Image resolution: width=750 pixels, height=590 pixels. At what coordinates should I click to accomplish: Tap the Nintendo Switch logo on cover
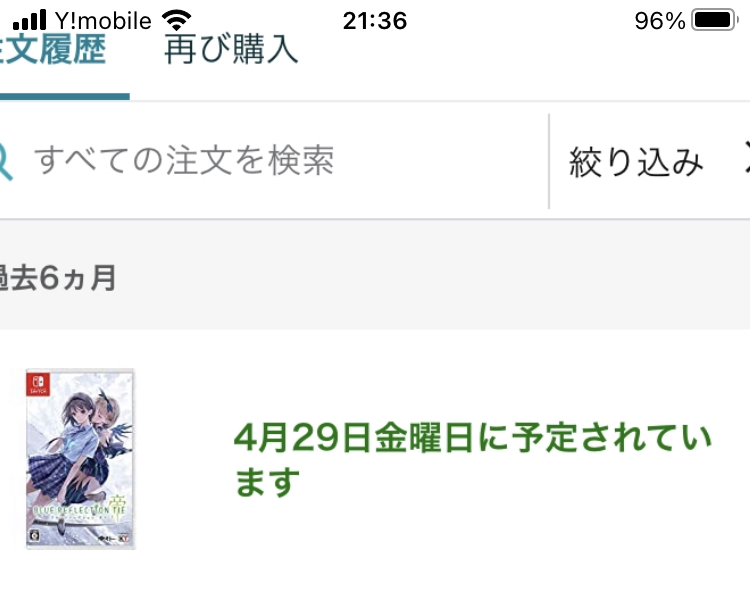[x=38, y=385]
